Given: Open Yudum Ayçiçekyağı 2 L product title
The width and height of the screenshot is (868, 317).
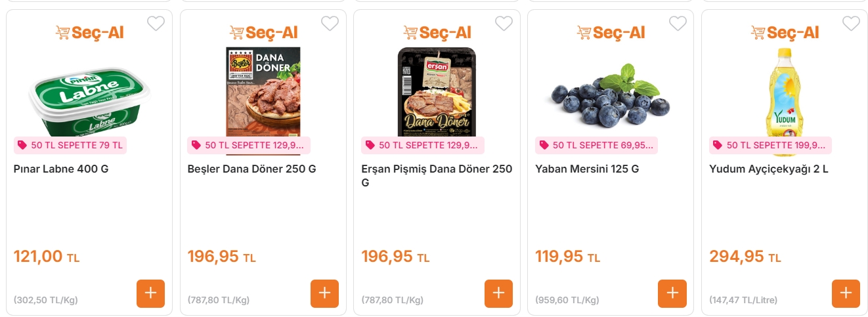Looking at the screenshot, I should pos(768,169).
